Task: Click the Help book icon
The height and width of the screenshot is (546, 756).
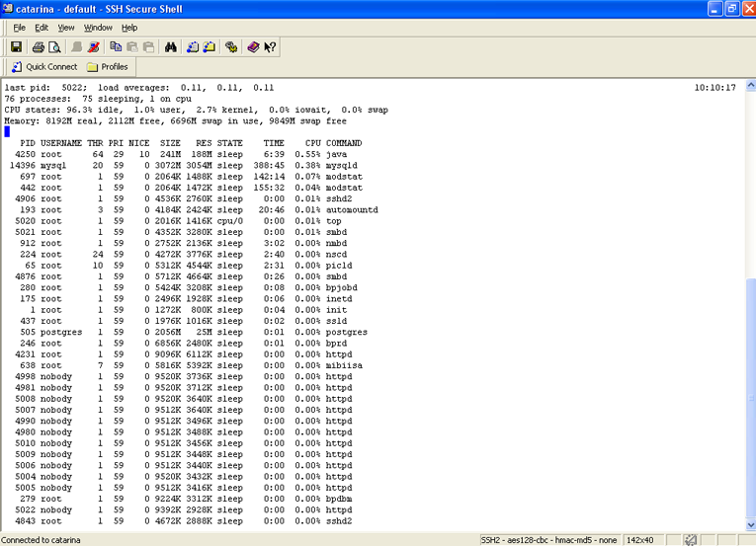Action: [x=253, y=46]
